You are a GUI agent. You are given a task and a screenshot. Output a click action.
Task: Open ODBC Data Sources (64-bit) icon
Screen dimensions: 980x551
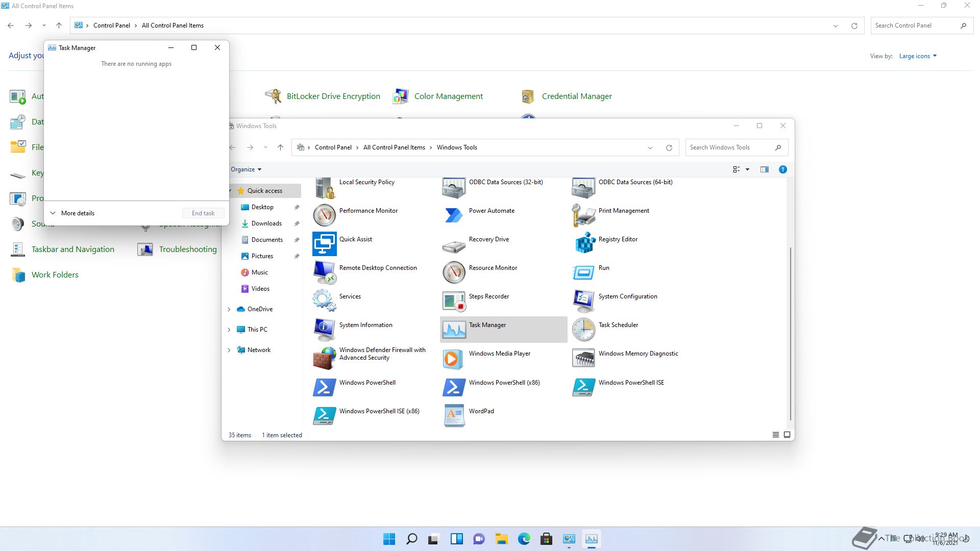(x=584, y=188)
